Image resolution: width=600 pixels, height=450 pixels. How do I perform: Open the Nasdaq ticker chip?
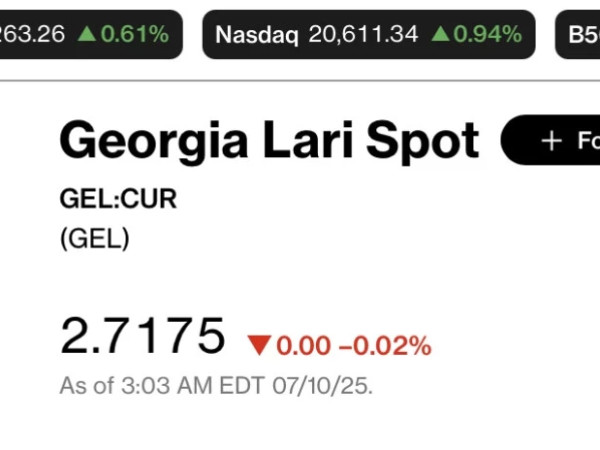pos(368,34)
